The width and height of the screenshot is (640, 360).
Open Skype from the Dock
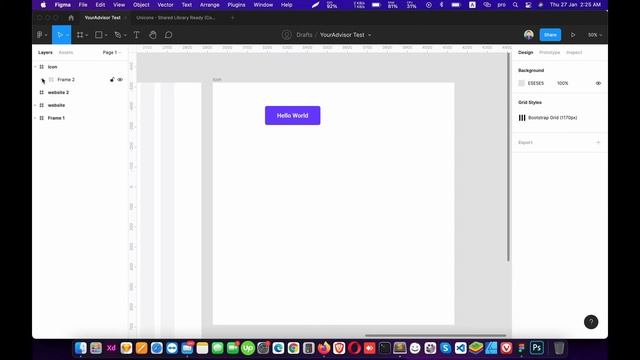click(445, 348)
